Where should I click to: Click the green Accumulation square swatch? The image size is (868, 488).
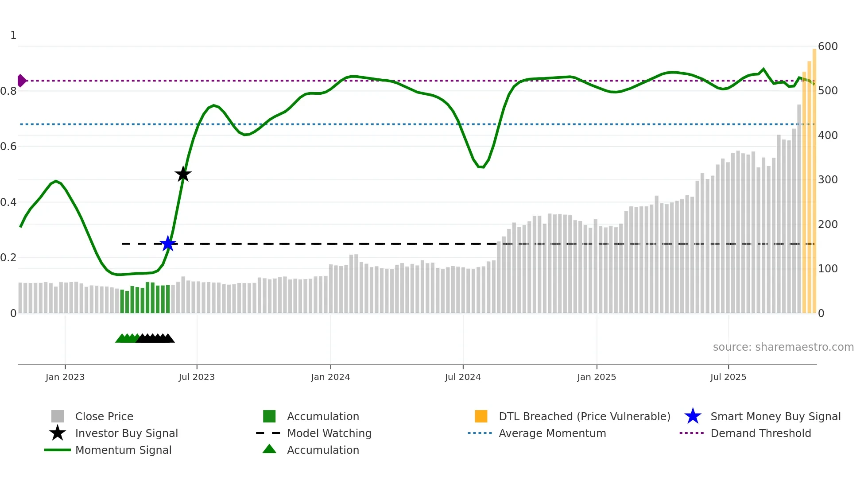[269, 416]
